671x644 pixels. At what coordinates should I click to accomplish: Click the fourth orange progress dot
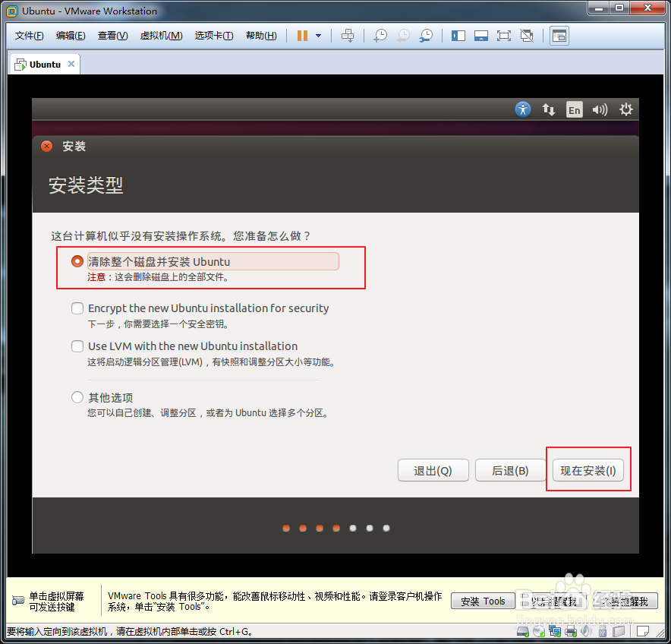(335, 527)
